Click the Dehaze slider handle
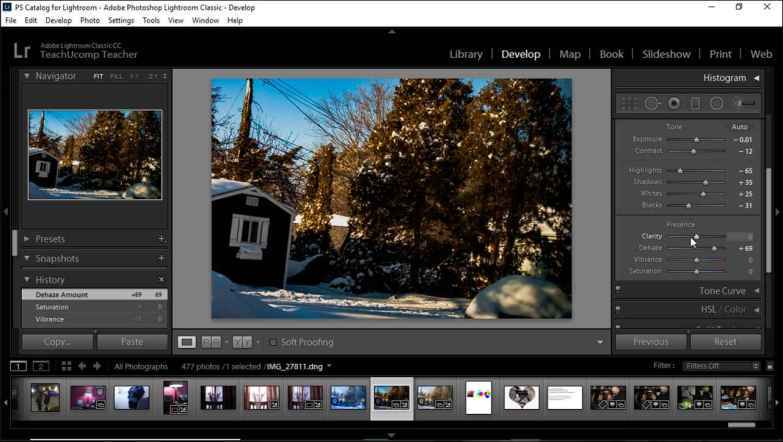This screenshot has width=783, height=442. [714, 248]
